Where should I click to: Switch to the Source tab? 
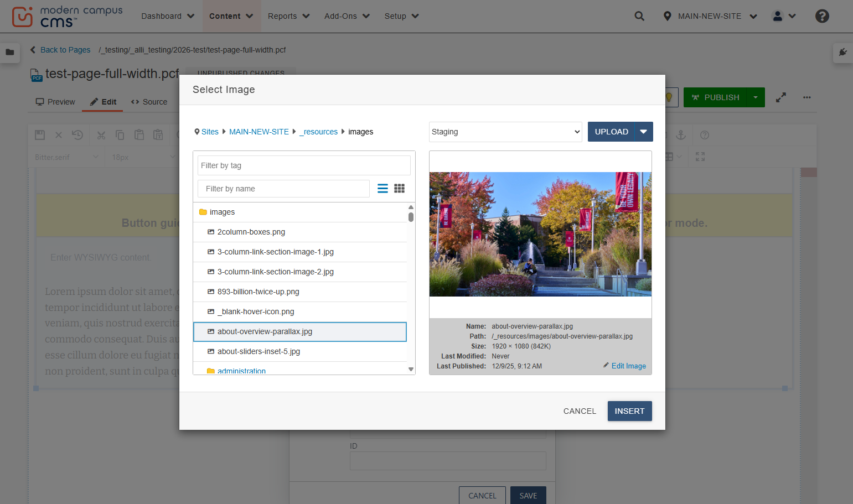[149, 102]
